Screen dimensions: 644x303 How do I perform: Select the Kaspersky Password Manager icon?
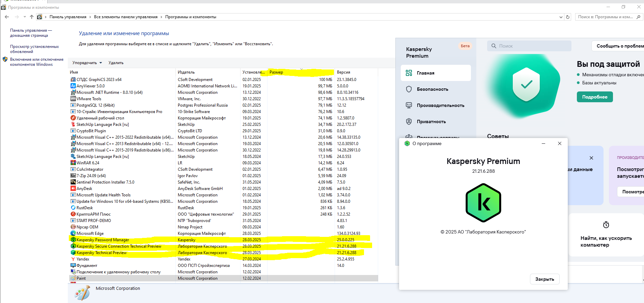[73, 240]
